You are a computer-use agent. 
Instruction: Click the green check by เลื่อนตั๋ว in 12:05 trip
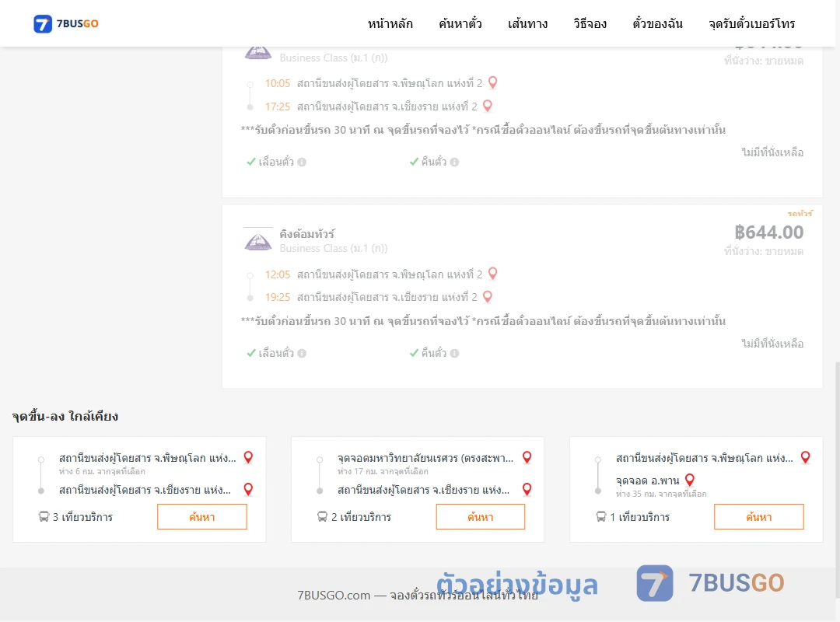(x=250, y=353)
